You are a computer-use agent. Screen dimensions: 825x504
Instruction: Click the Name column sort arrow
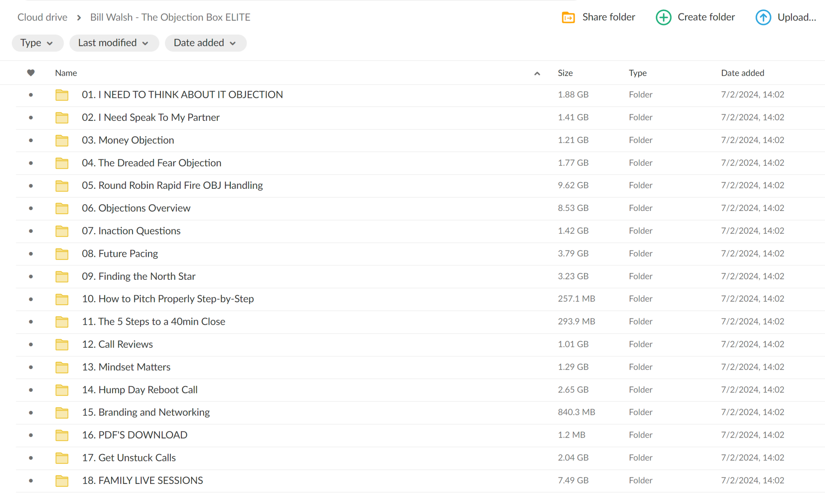(x=537, y=73)
